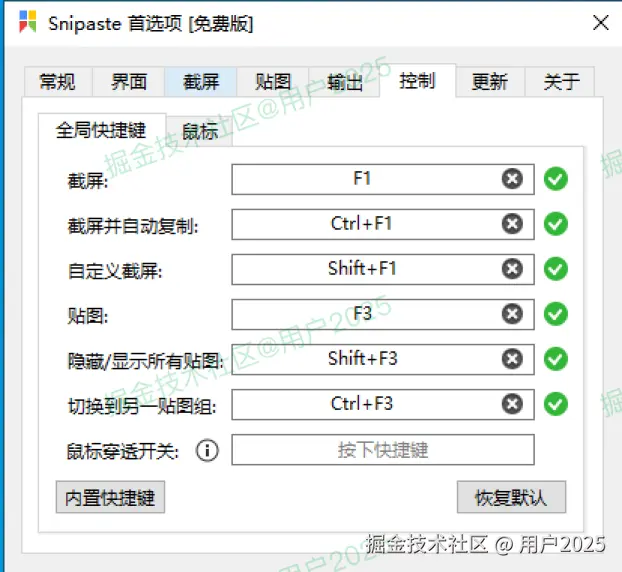Focus the 隐藏/显示所有贴图 hotkey field
622x572 pixels.
point(383,359)
